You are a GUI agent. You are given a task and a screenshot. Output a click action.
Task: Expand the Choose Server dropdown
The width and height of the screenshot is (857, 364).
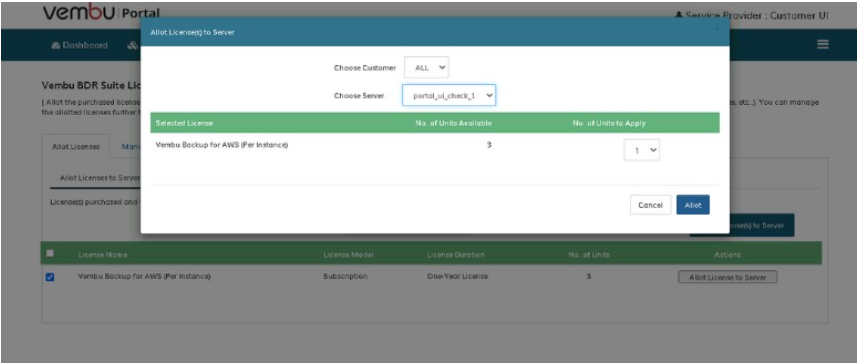click(x=449, y=95)
